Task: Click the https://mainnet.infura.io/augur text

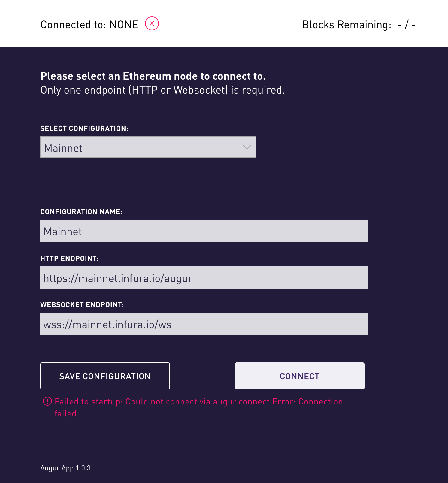Action: (118, 278)
